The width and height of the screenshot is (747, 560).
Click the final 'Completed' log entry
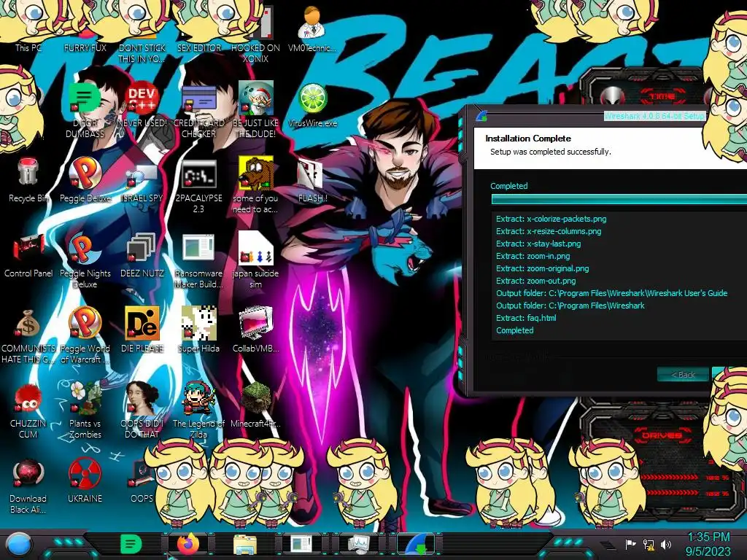click(x=514, y=330)
